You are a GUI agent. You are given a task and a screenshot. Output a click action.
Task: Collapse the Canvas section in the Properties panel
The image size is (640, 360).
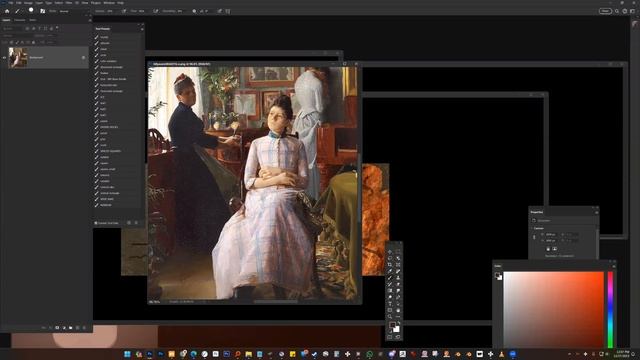pos(532,228)
